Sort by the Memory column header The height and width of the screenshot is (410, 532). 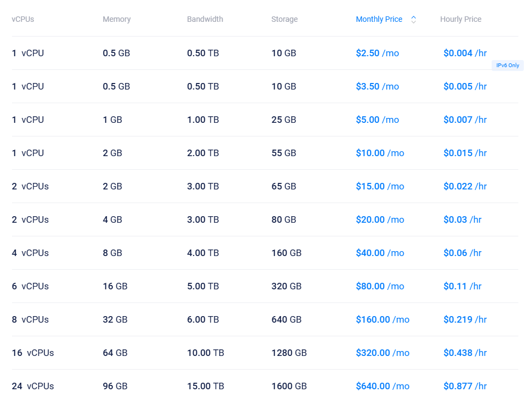[x=117, y=20]
